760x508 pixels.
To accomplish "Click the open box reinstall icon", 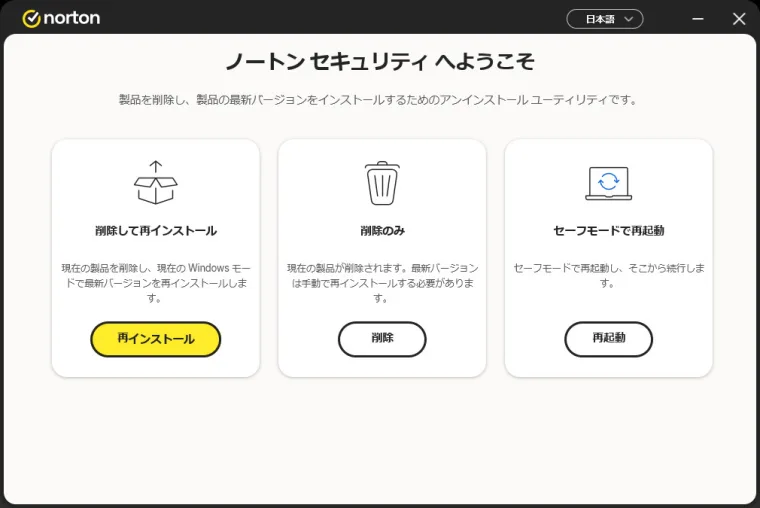I will pos(156,182).
